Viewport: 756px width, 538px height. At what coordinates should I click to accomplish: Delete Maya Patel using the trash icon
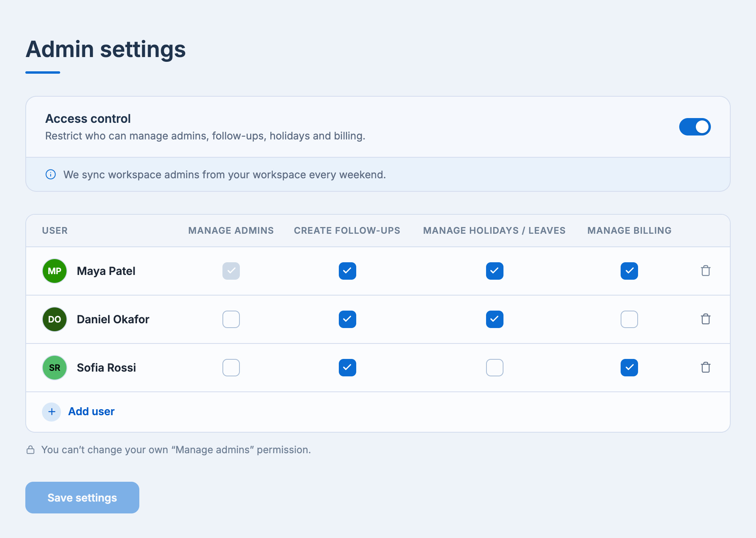[705, 271]
